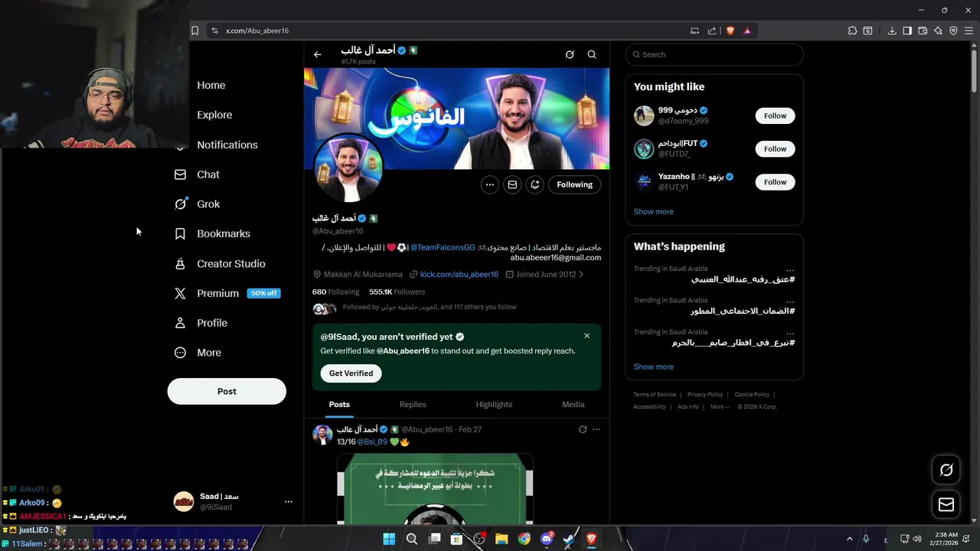
Task: Open the floating messages envelope button
Action: coord(946,504)
